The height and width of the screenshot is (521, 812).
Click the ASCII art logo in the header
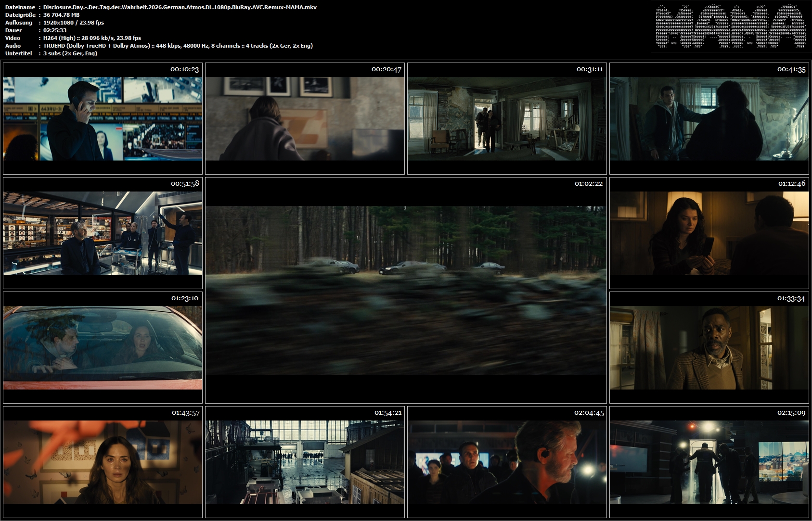tap(730, 27)
